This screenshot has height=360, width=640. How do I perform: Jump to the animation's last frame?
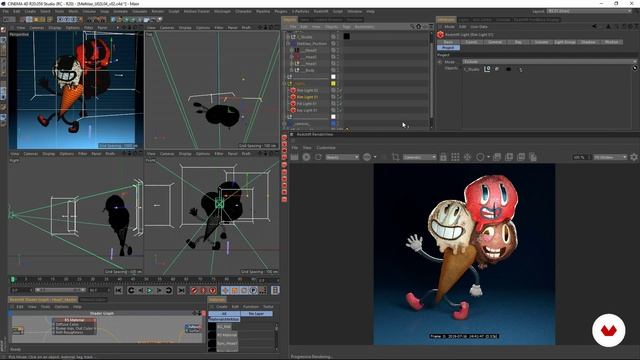tap(181, 290)
